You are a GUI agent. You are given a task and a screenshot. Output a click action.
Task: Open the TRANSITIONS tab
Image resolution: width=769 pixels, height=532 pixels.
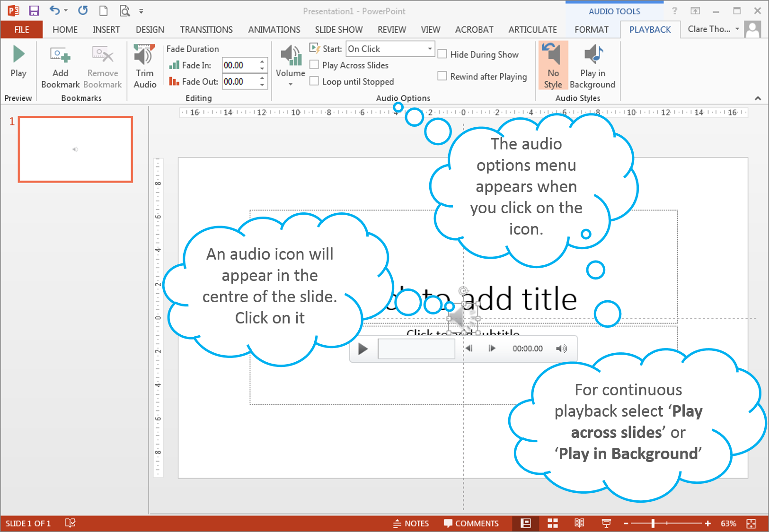tap(206, 29)
